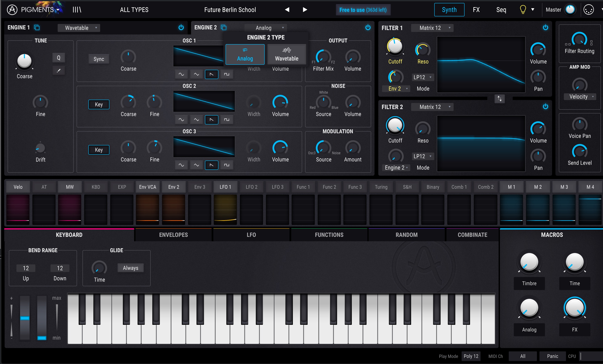
Task: Click the Bend Range Up value field
Action: coord(26,268)
